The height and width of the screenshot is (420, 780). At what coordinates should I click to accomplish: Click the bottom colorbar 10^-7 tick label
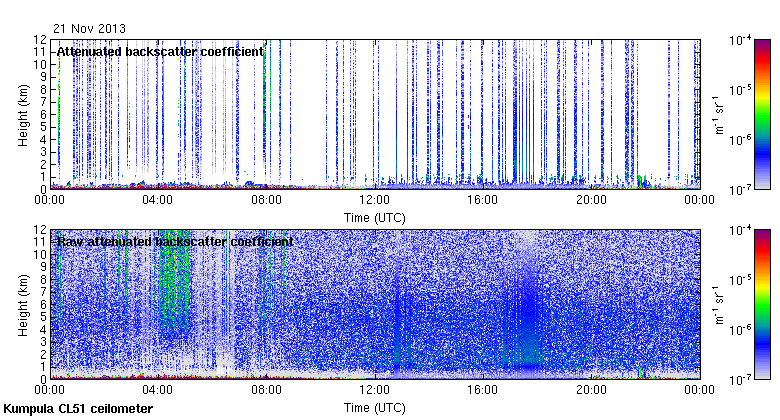tap(740, 380)
